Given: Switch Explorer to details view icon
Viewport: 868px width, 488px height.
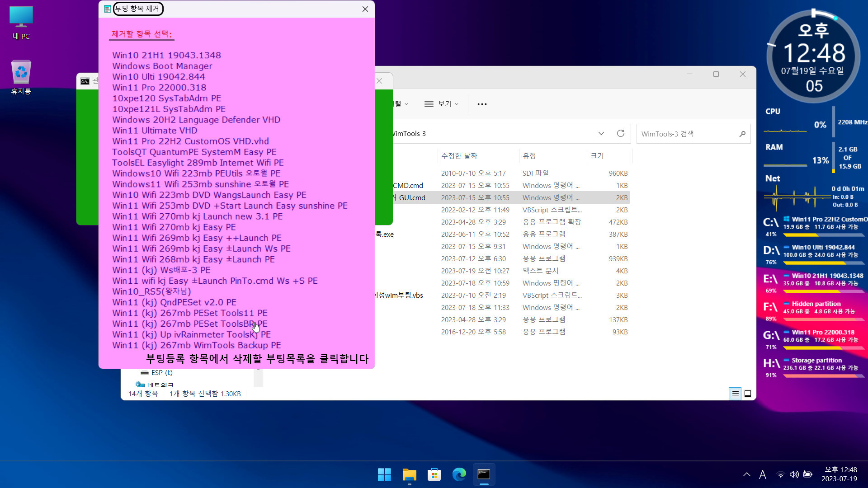Looking at the screenshot, I should pyautogui.click(x=735, y=394).
